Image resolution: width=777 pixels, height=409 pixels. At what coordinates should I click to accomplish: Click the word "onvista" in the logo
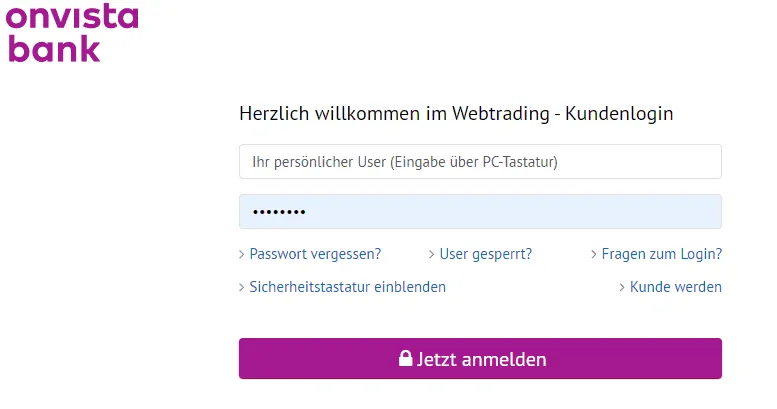pos(72,17)
